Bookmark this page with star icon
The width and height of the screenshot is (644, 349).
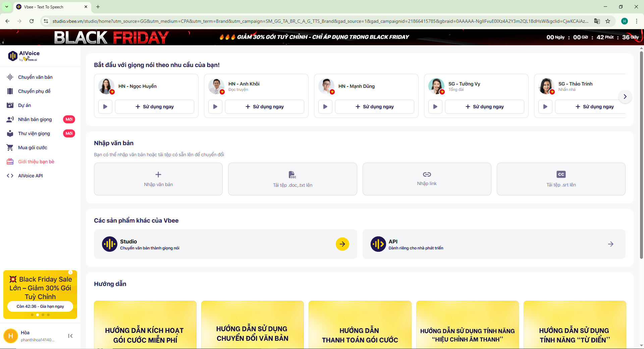tap(608, 21)
